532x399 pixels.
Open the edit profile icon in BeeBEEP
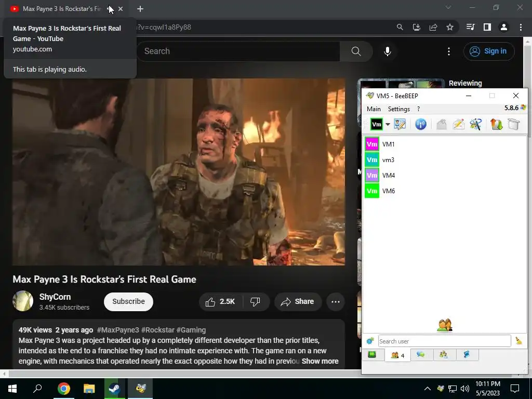click(x=400, y=124)
